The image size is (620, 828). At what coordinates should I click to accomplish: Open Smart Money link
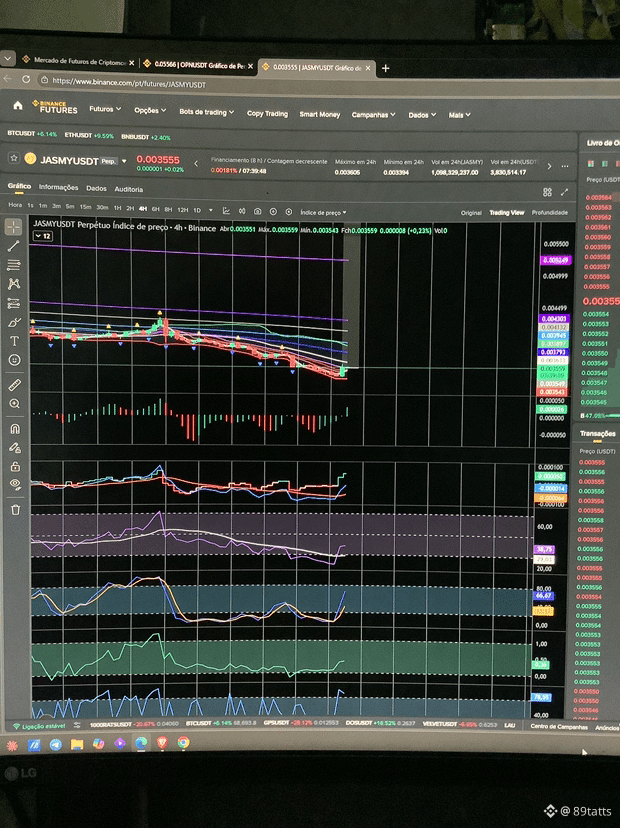[320, 114]
